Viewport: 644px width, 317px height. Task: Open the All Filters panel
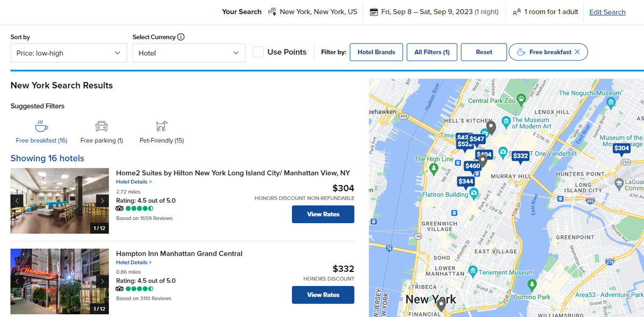(431, 51)
